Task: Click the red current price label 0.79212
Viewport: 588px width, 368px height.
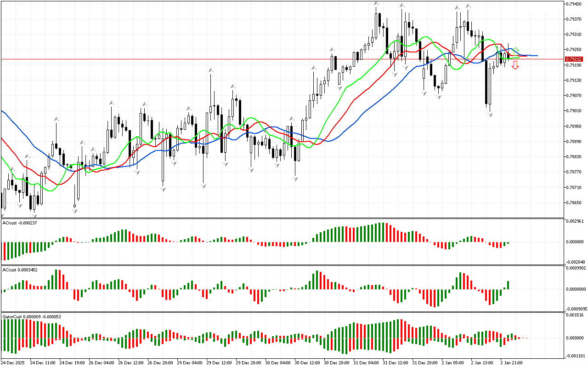Action: coord(574,59)
